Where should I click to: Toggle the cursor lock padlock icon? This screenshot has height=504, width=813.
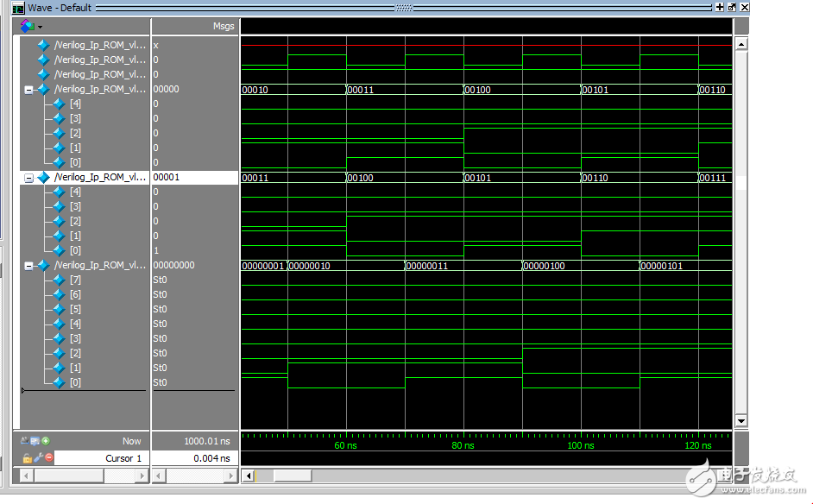tap(27, 457)
